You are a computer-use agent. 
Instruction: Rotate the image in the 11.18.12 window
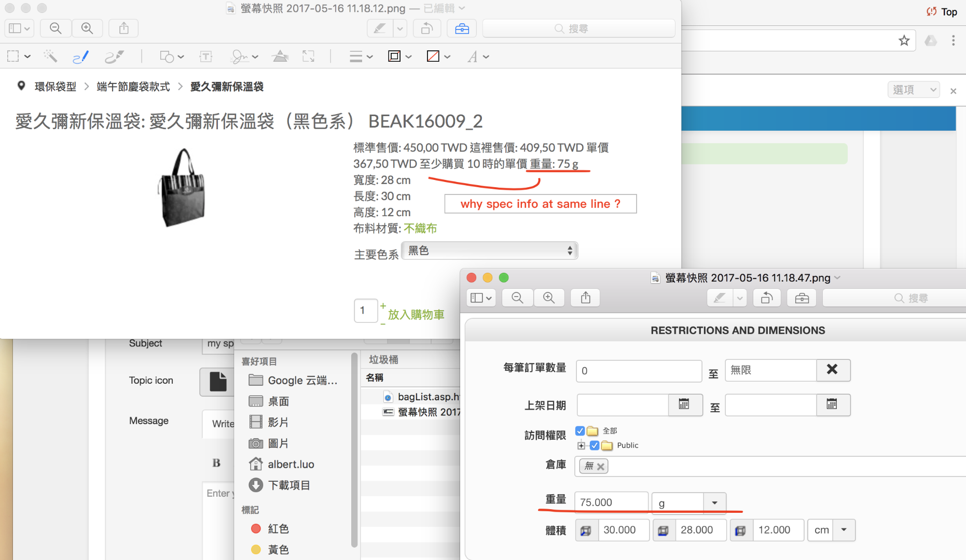[x=427, y=28]
